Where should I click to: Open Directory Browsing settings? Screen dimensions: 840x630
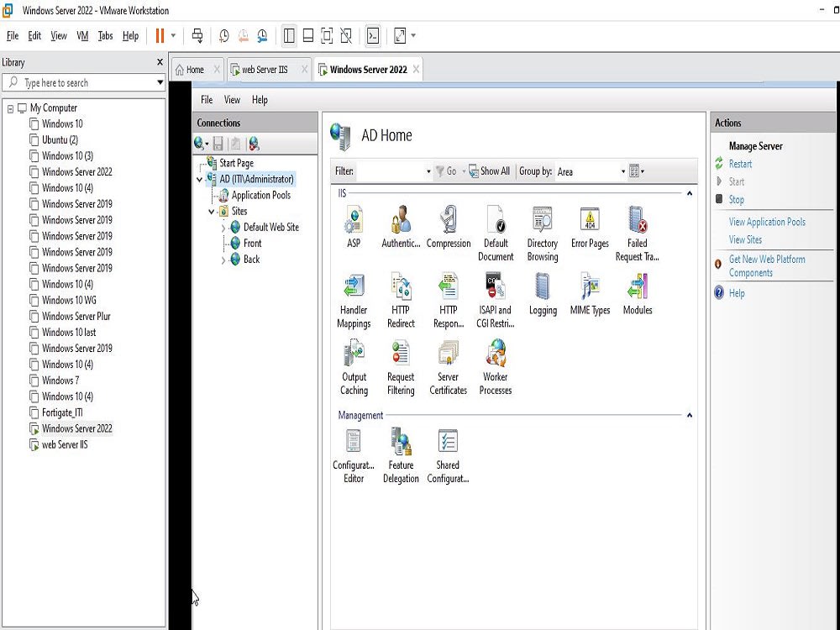pyautogui.click(x=542, y=224)
